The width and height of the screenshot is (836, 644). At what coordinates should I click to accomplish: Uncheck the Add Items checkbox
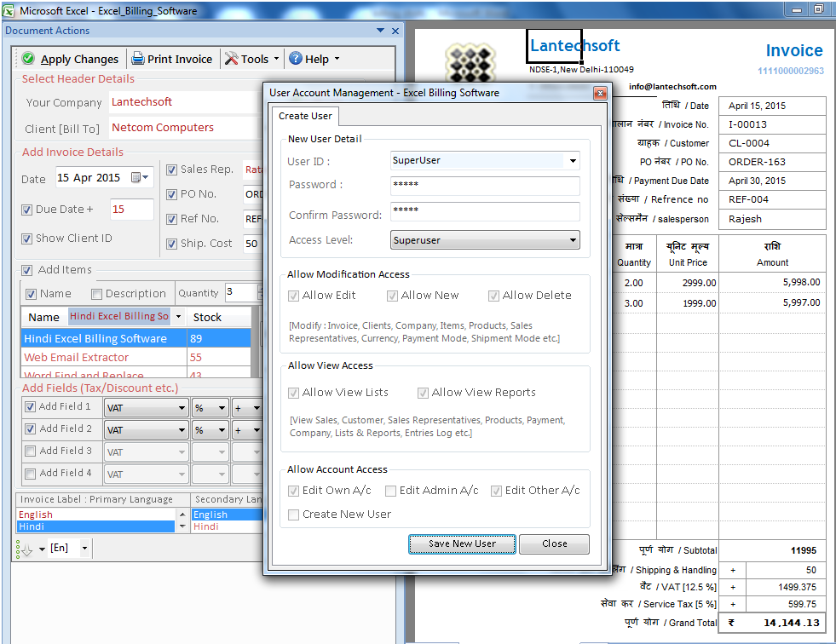pyautogui.click(x=27, y=270)
